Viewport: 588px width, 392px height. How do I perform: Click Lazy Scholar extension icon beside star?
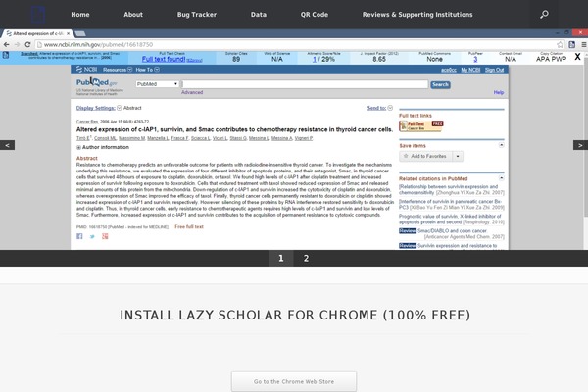tap(572, 44)
